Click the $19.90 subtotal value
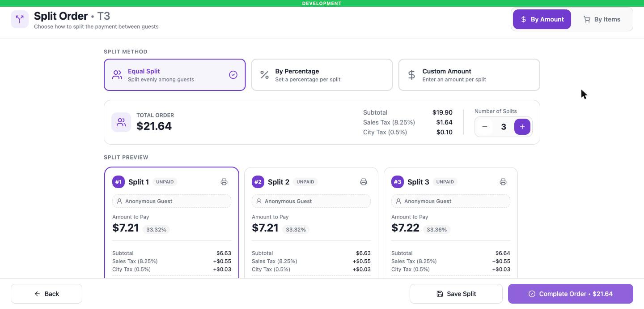The image size is (644, 309). [x=442, y=112]
